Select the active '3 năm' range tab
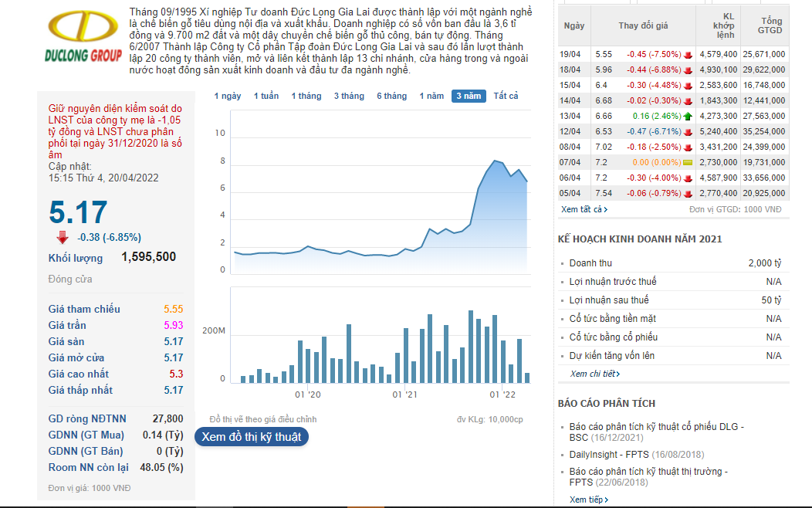812x508 pixels. (x=469, y=96)
